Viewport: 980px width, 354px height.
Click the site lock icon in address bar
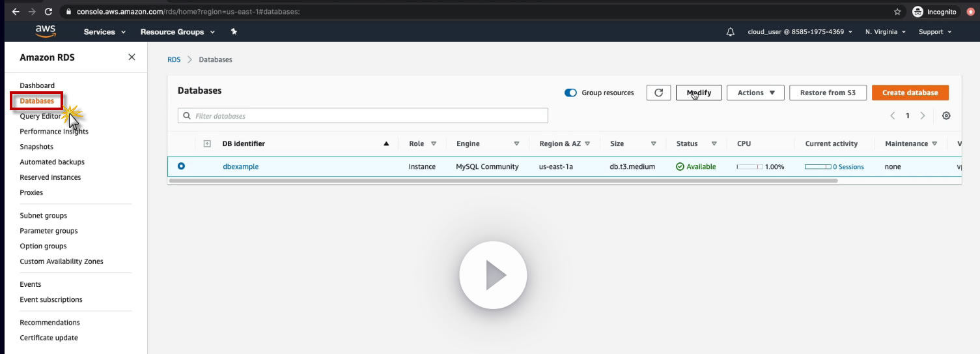click(x=68, y=12)
